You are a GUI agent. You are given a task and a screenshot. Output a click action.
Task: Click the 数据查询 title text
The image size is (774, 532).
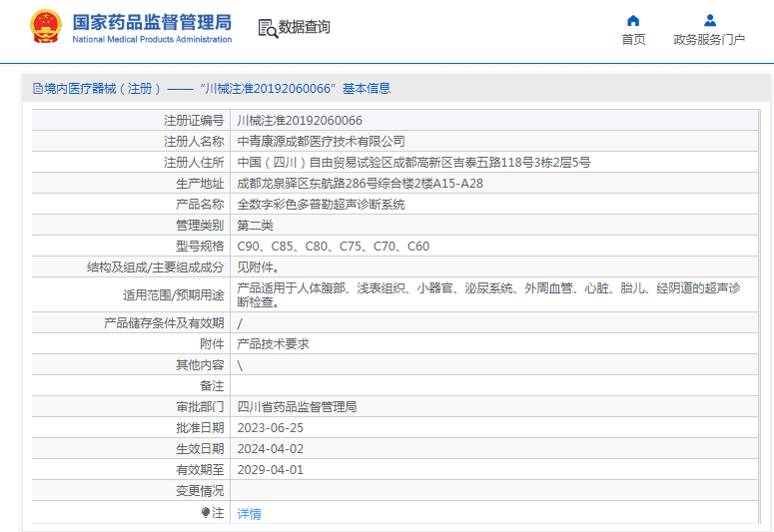[304, 27]
